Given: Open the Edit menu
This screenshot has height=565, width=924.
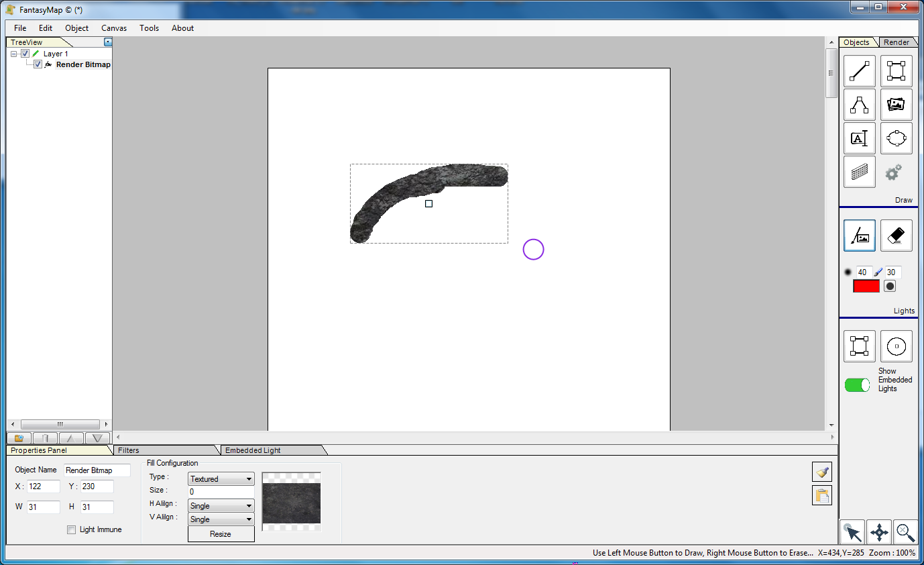Looking at the screenshot, I should pyautogui.click(x=46, y=28).
